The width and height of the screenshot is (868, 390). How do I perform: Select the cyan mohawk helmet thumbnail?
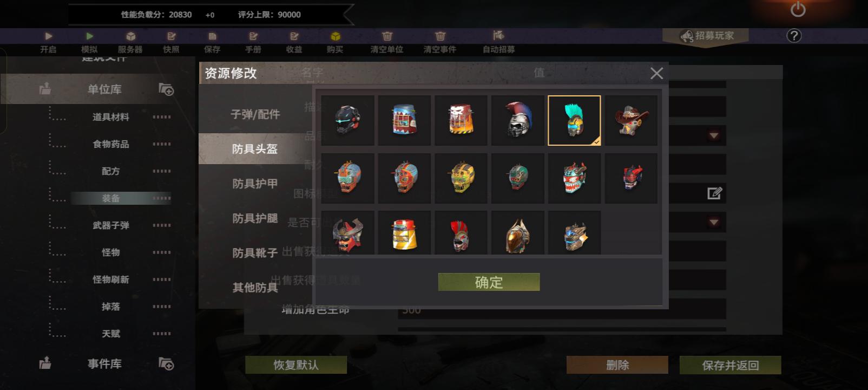(574, 120)
